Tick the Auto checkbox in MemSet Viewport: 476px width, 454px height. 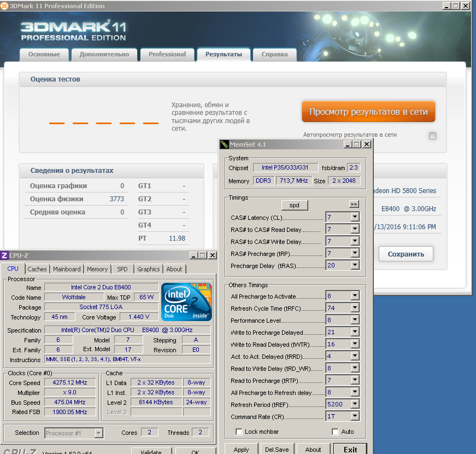[x=335, y=432]
